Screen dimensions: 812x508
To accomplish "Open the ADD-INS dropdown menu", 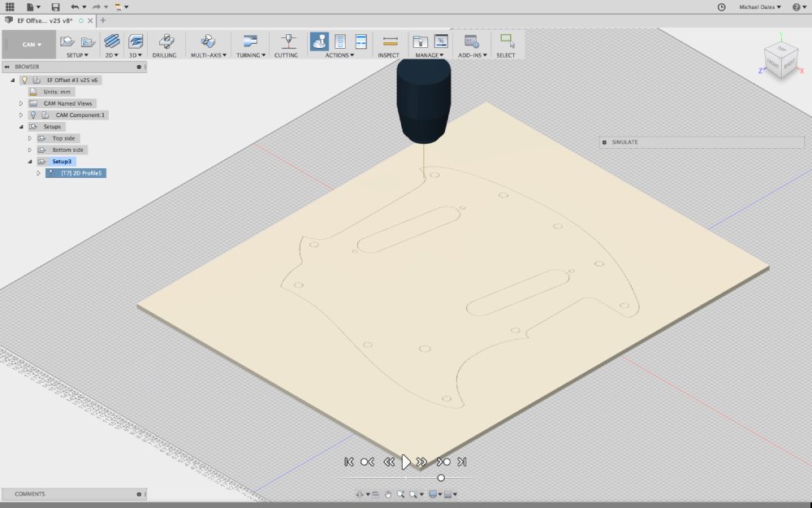I will 473,55.
